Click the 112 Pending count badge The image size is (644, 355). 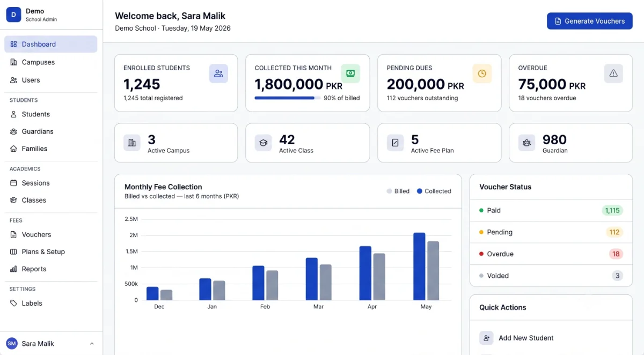(x=614, y=232)
